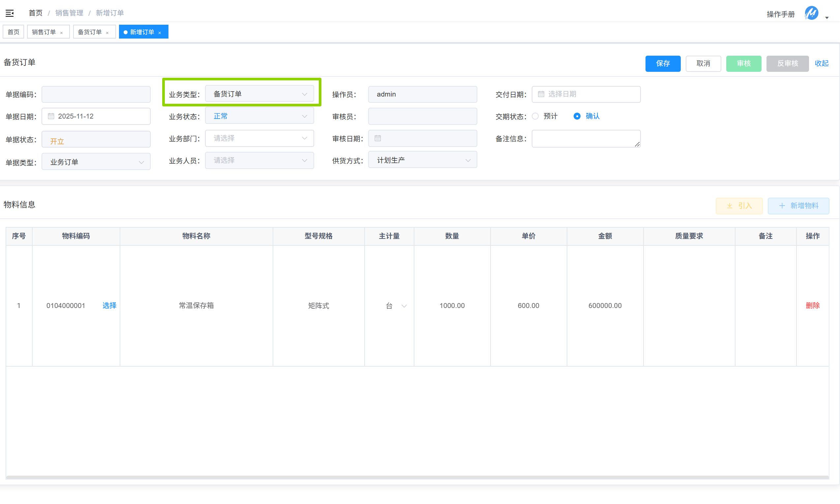Expand the 业务类型 dropdown

pyautogui.click(x=259, y=94)
